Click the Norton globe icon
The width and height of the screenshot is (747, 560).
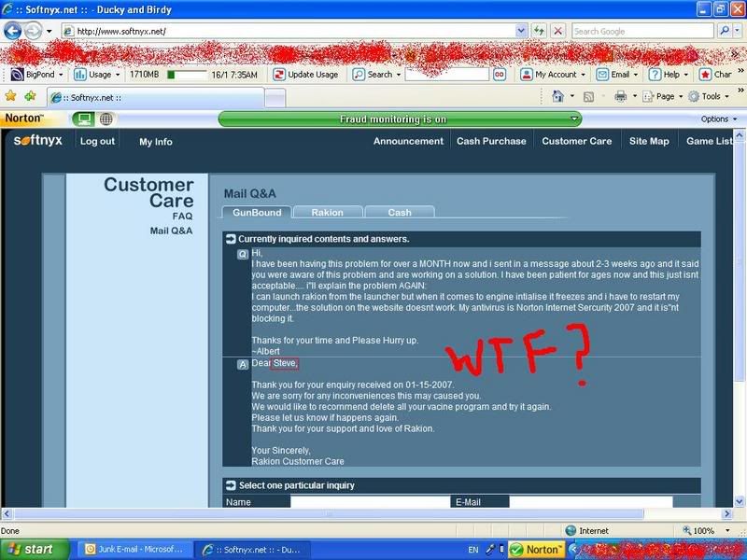(106, 119)
